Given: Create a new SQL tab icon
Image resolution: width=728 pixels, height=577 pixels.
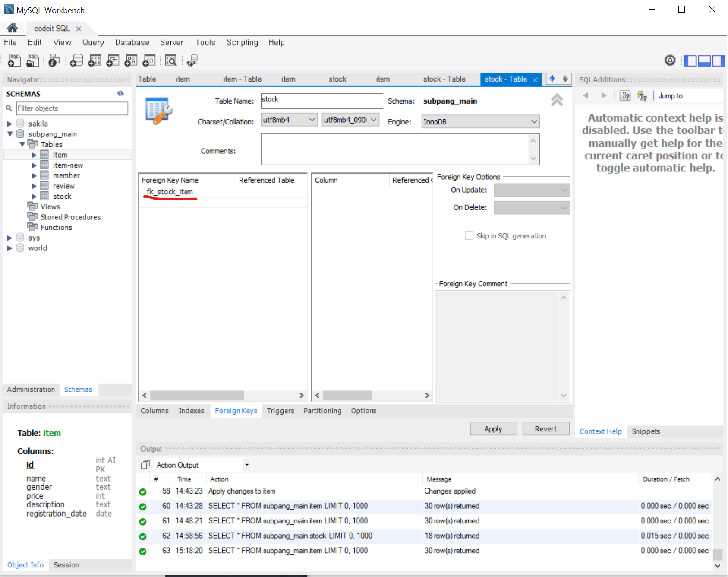Looking at the screenshot, I should pyautogui.click(x=14, y=60).
